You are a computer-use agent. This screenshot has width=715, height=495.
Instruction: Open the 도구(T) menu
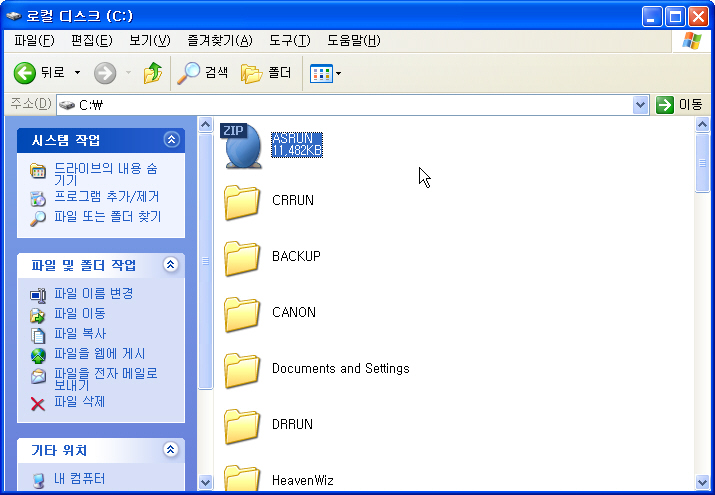tap(290, 41)
